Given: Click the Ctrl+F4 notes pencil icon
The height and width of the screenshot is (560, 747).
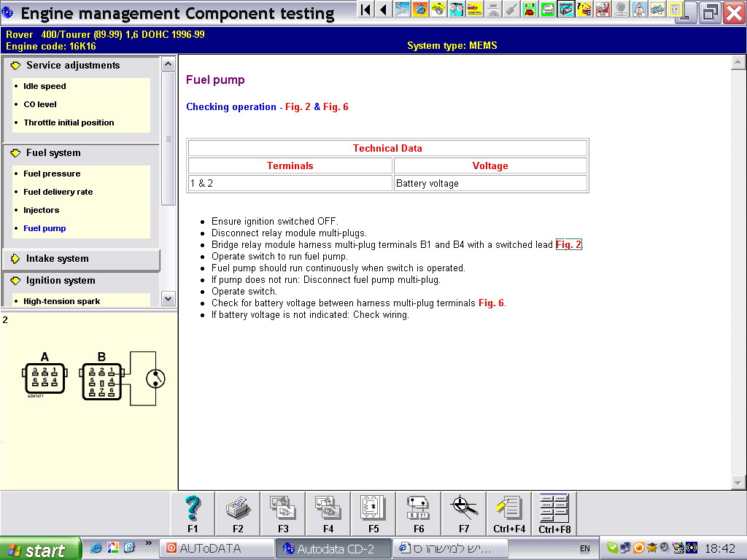Looking at the screenshot, I should click(509, 508).
